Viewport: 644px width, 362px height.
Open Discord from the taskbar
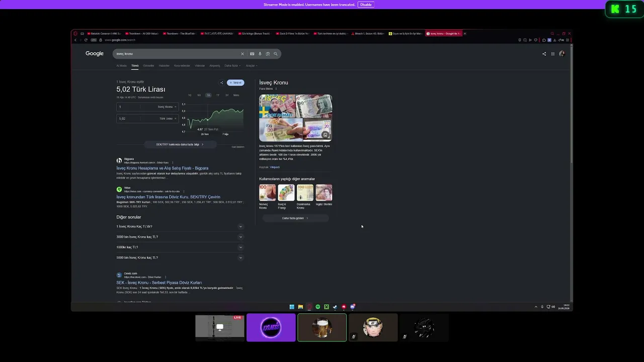point(353,307)
